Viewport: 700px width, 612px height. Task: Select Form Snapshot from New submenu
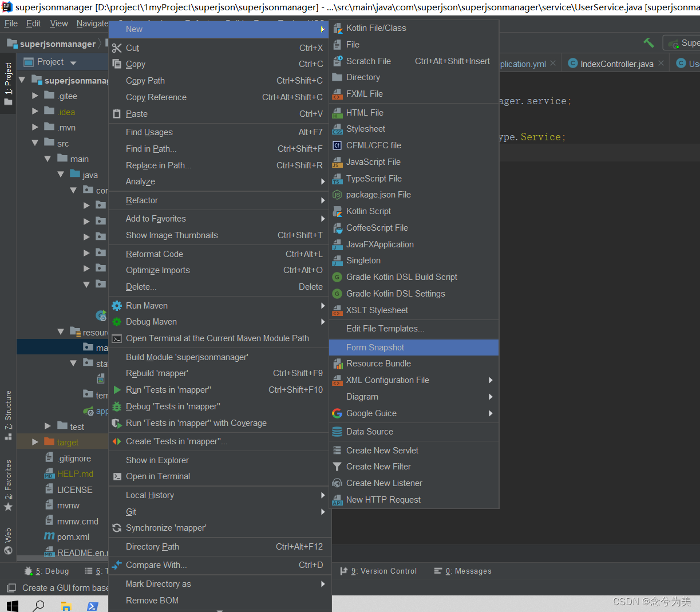(x=414, y=348)
